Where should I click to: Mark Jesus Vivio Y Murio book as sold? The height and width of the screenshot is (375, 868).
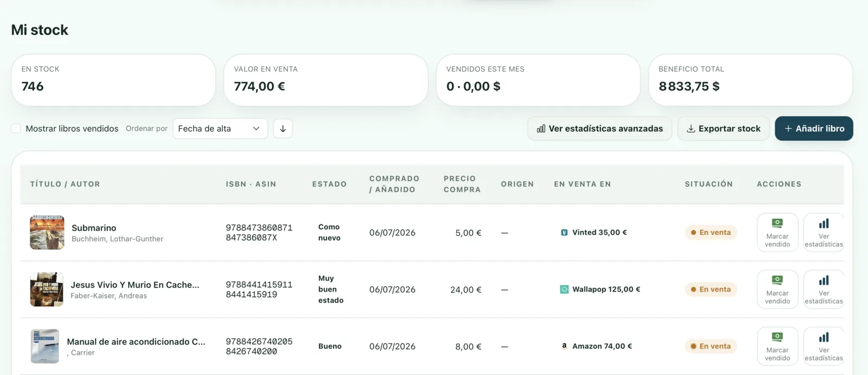777,289
